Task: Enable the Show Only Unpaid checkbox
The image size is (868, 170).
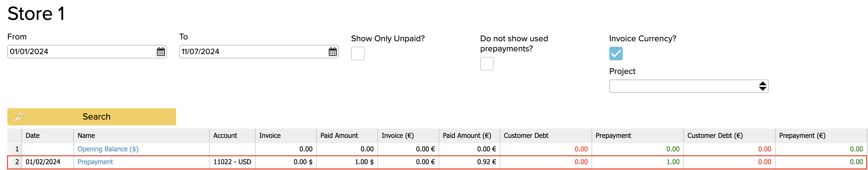Action: 358,54
